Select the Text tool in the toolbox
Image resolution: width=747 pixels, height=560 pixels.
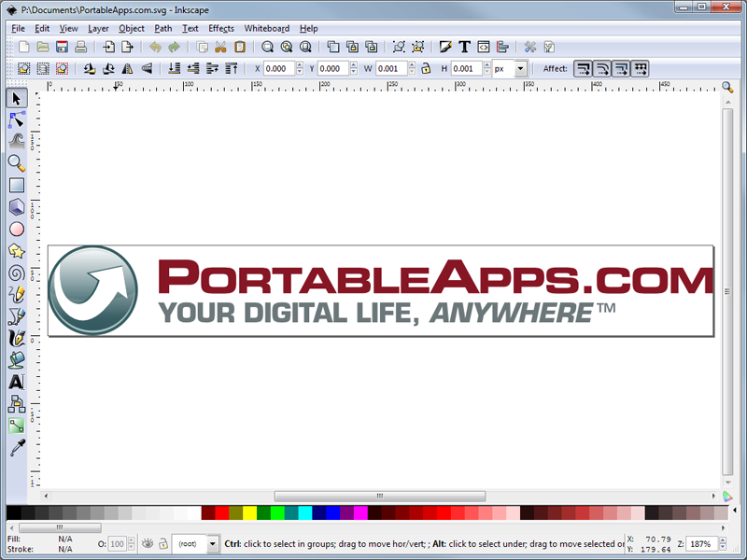tap(16, 382)
